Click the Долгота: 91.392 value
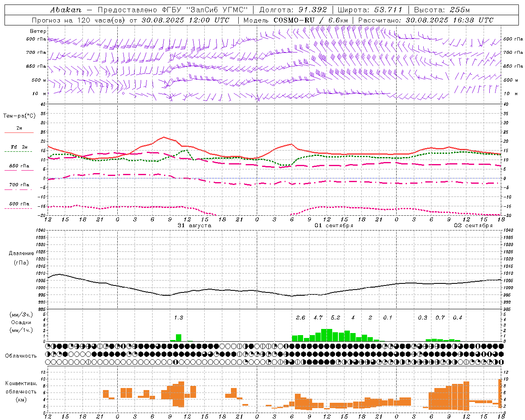Image resolution: width=525 pixels, height=420 pixels. 293,10
